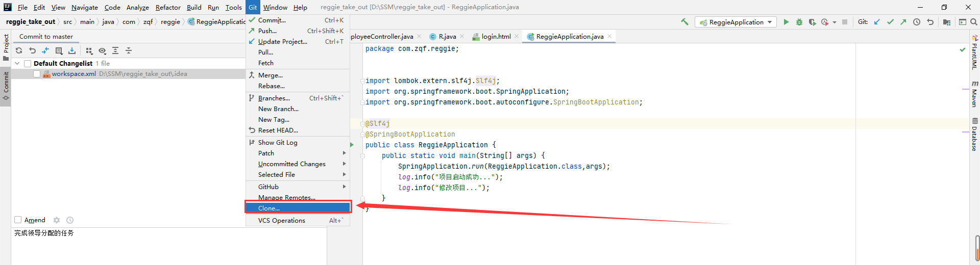Click the Git Show History clock icon
The image size is (980, 265).
tap(917, 22)
